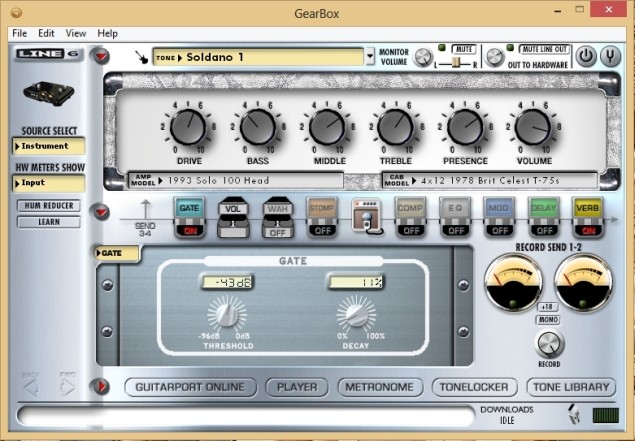This screenshot has width=635, height=441.
Task: Toggle MUTE LINE OUT
Action: (545, 49)
